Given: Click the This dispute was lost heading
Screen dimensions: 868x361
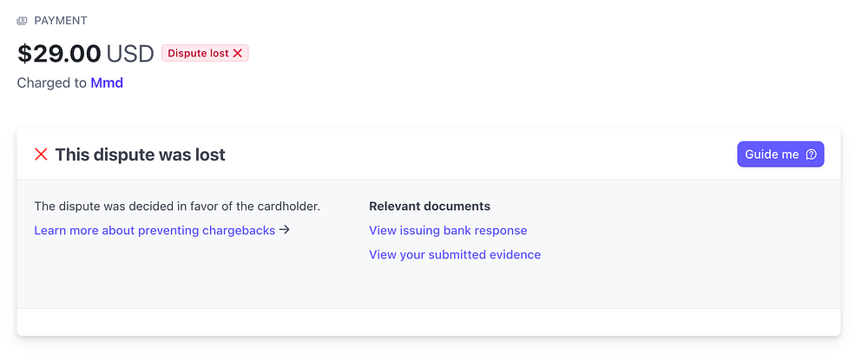Looking at the screenshot, I should pos(140,155).
